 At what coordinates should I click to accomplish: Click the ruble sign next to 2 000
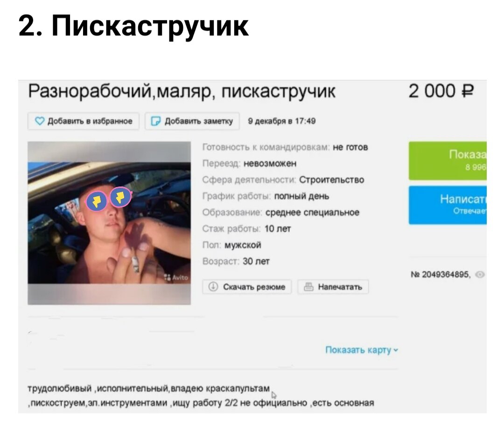(x=468, y=91)
